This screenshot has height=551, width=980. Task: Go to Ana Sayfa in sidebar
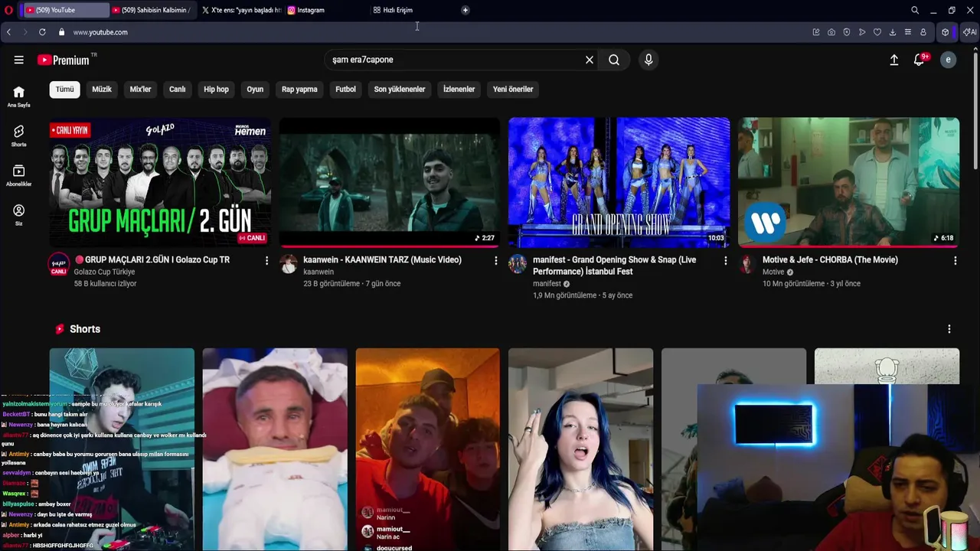coord(19,96)
